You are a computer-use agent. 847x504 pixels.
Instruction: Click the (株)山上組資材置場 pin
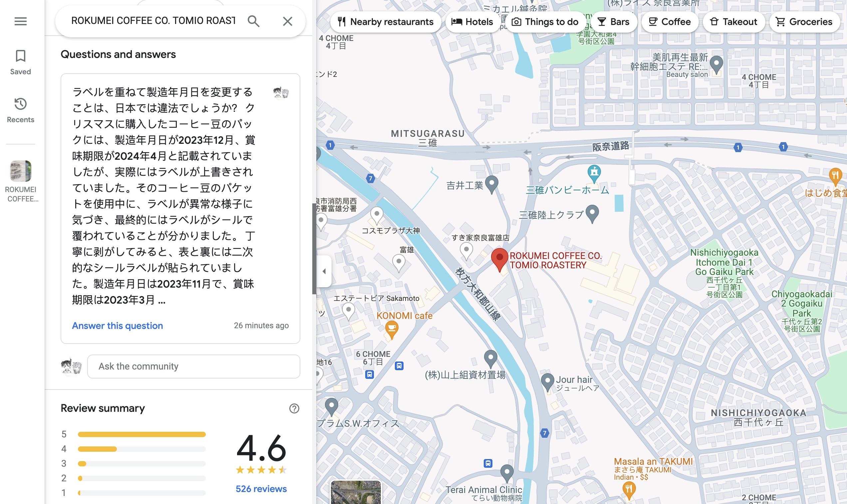(490, 359)
